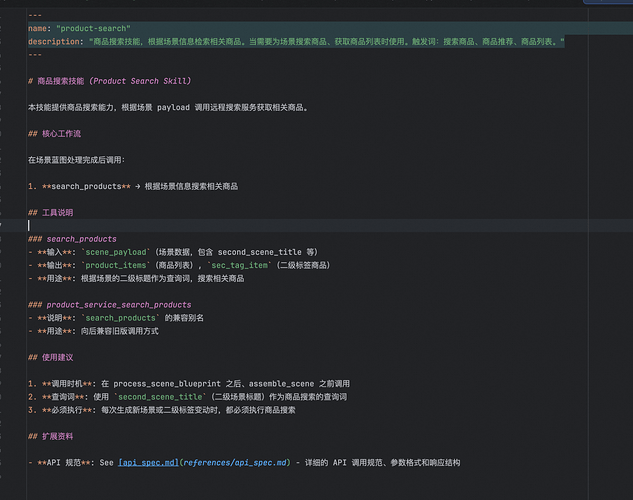Click the "## 工具说明" heading
The image size is (633, 500).
tap(50, 212)
